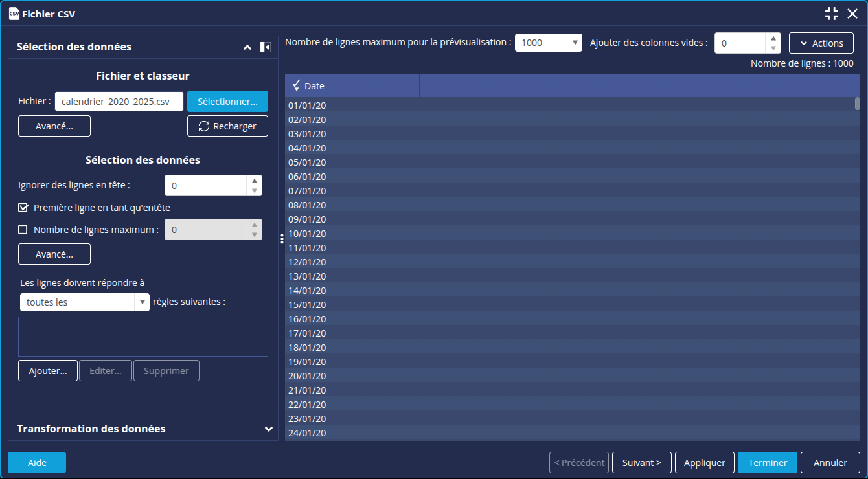This screenshot has height=479, width=868.
Task: Click the Sélectionner... file button
Action: pos(227,102)
